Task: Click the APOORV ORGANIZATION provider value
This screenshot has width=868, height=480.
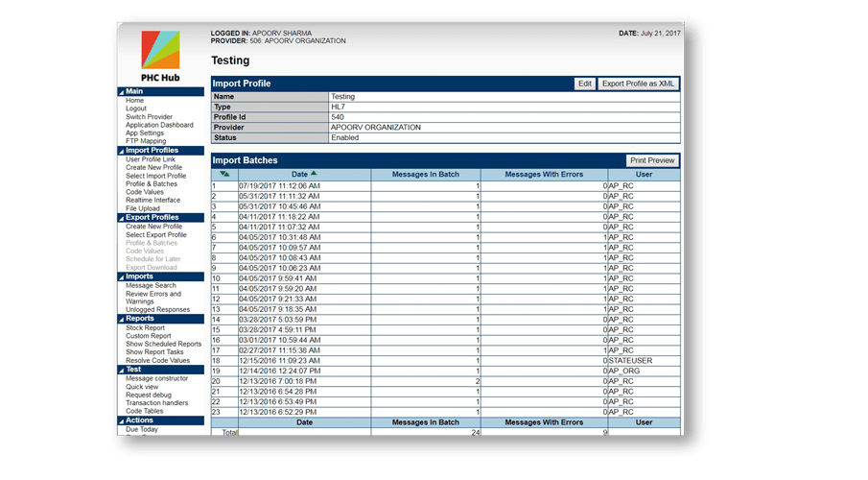Action: [376, 128]
